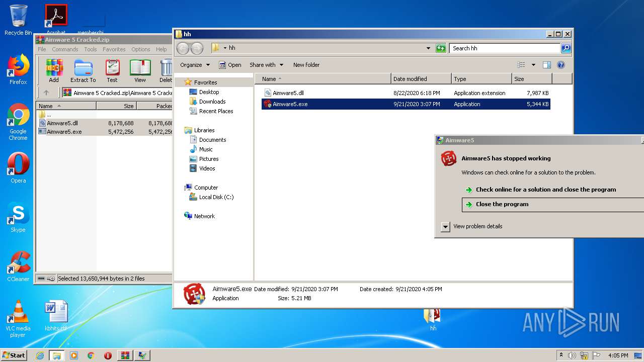Sort Explorer files by Type column

coord(481,79)
